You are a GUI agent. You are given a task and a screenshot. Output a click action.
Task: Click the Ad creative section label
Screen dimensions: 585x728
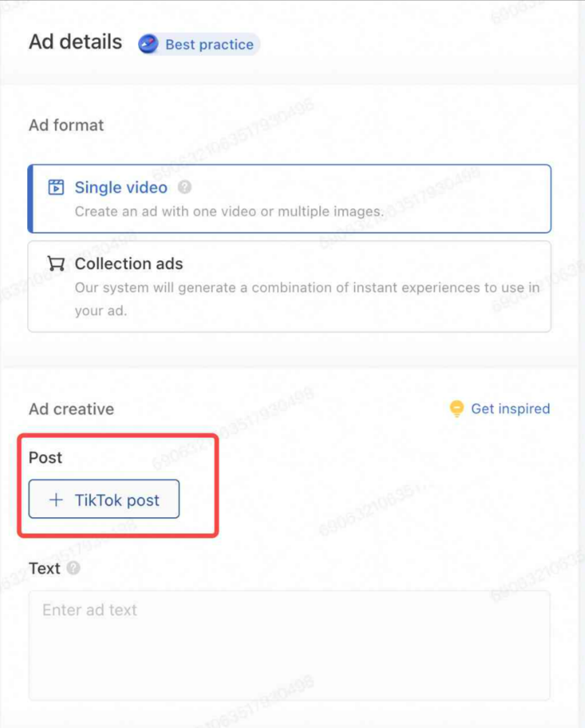72,409
